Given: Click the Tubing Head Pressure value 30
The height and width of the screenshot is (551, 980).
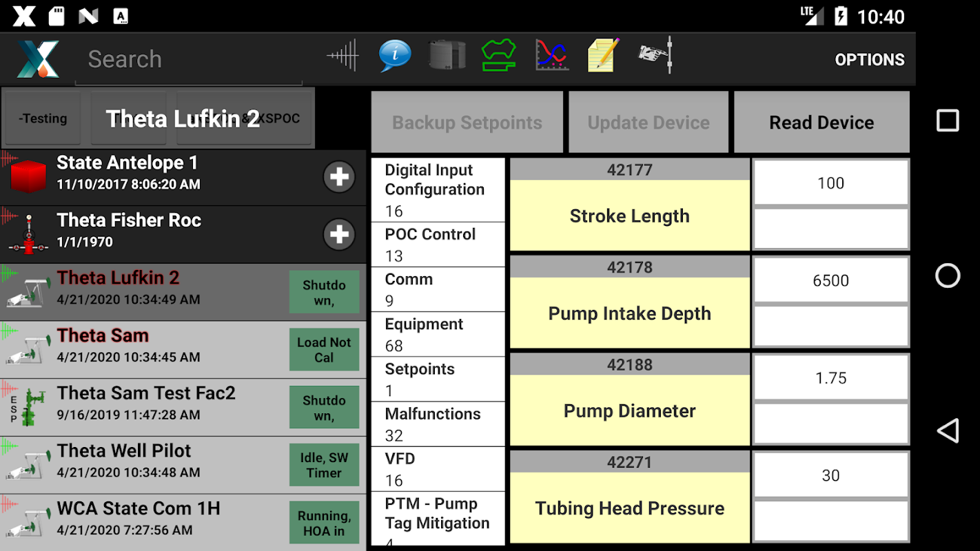Looking at the screenshot, I should 831,475.
